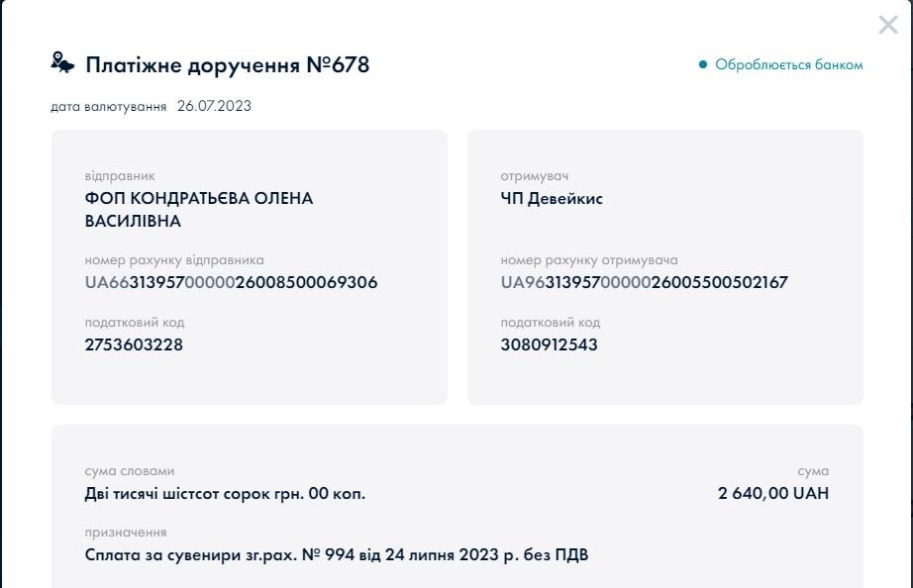Click sender account number ending in 069306
The height and width of the screenshot is (588, 913).
click(231, 283)
